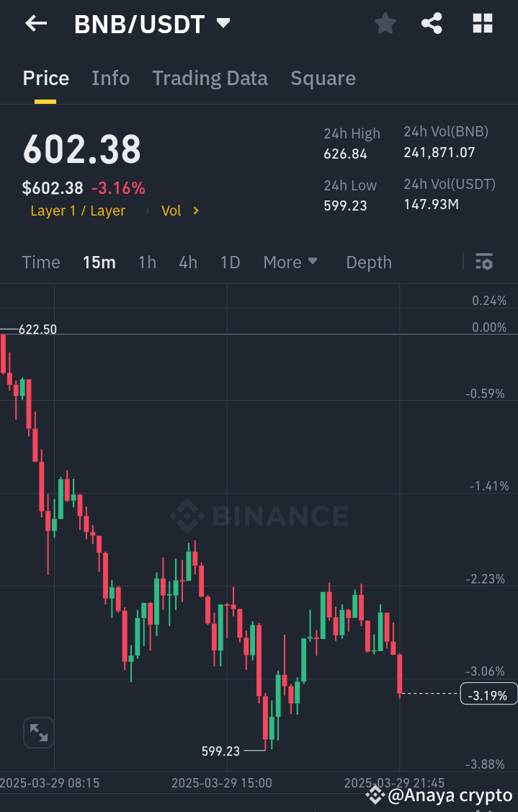Switch to the Trading Data tab
This screenshot has height=812, width=518.
[x=210, y=78]
